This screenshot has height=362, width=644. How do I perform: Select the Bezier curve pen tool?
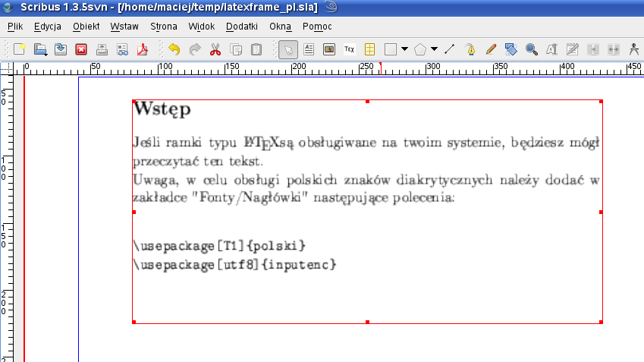tap(470, 49)
